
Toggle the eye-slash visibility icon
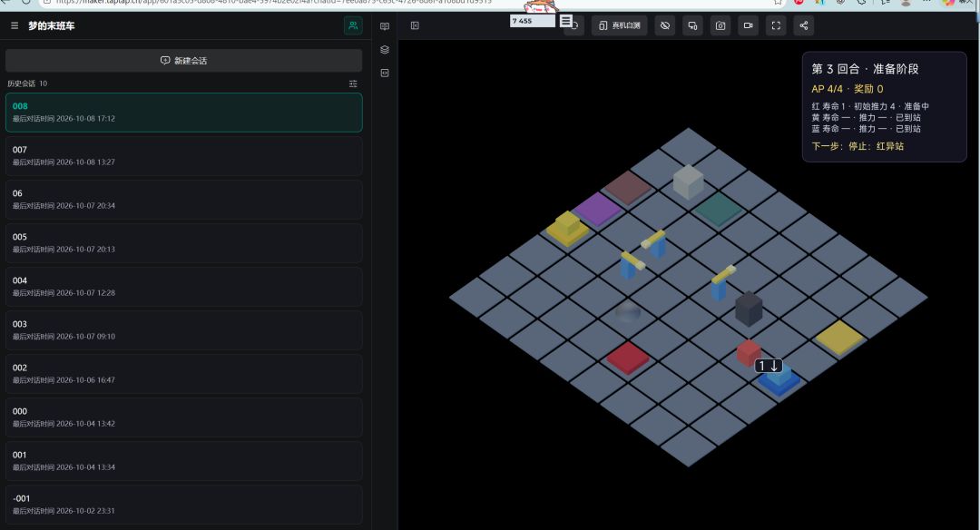tap(665, 25)
